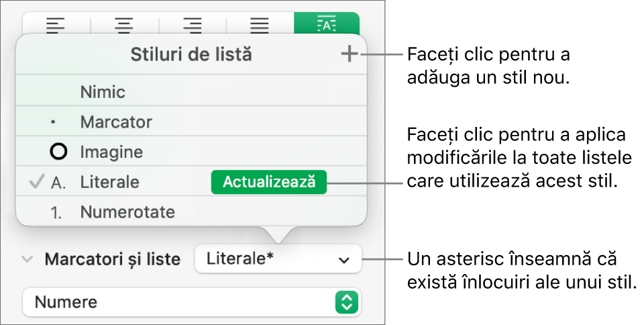Click the Stiluri de listă title
The image size is (644, 325).
191,55
